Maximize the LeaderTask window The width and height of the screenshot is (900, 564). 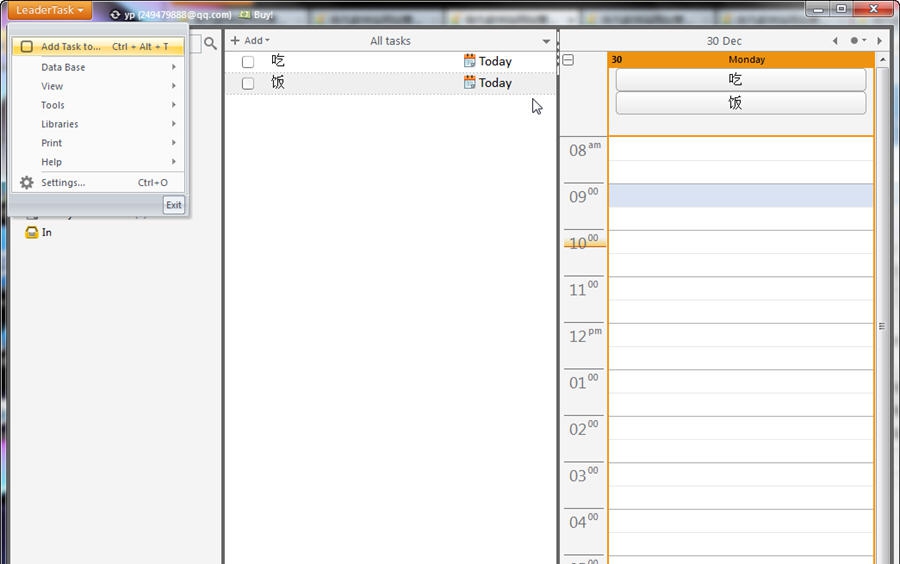pos(841,9)
